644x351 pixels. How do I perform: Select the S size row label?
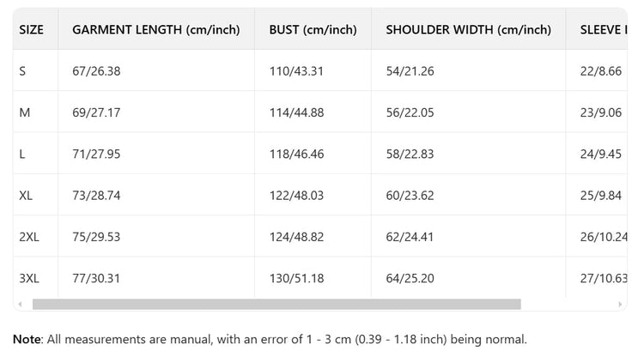tap(22, 71)
